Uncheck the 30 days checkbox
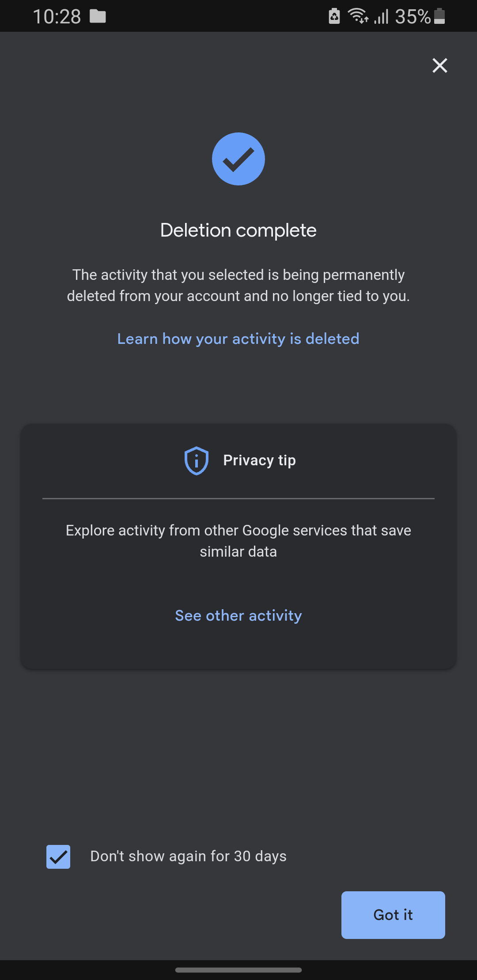 [58, 857]
